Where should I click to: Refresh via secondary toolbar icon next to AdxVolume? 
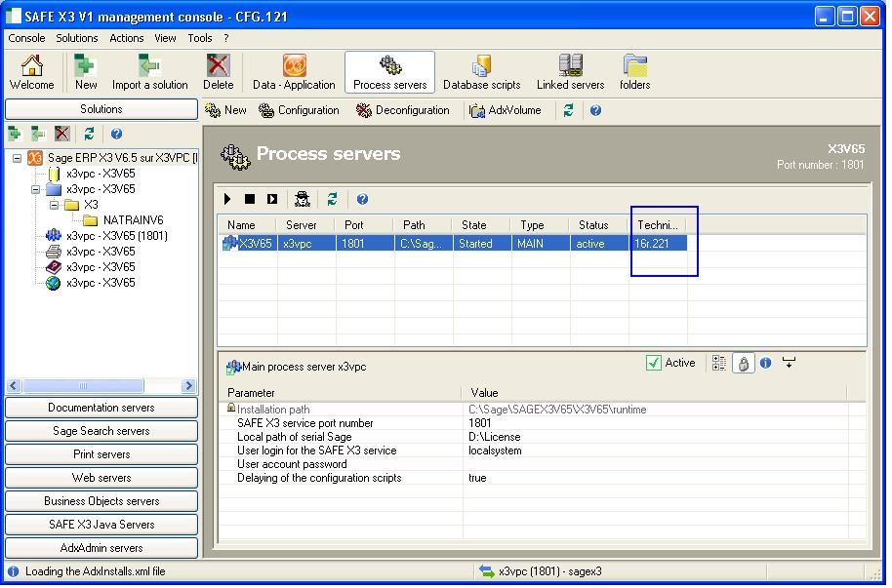click(x=568, y=110)
